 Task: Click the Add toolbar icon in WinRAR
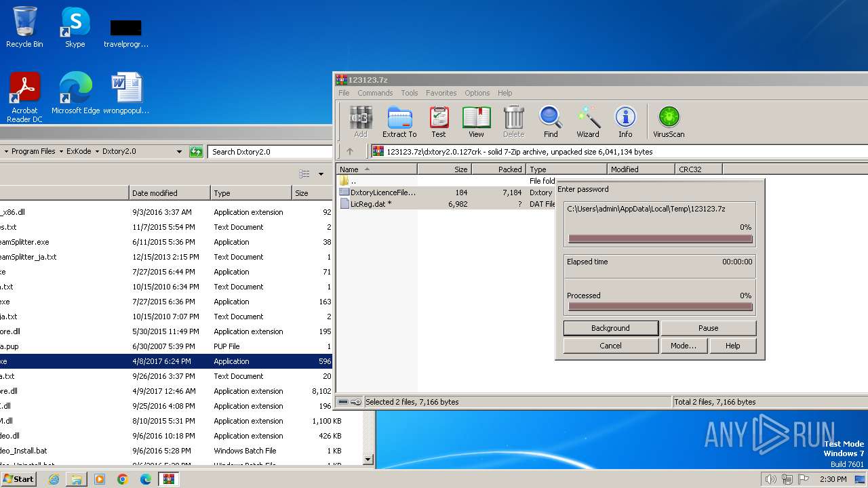pyautogui.click(x=360, y=122)
